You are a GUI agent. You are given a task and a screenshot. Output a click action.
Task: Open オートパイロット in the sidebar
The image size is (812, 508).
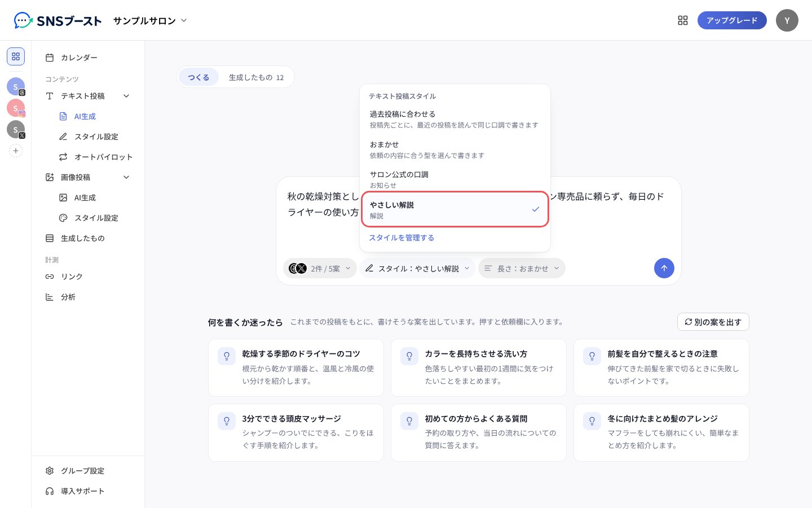pyautogui.click(x=95, y=157)
